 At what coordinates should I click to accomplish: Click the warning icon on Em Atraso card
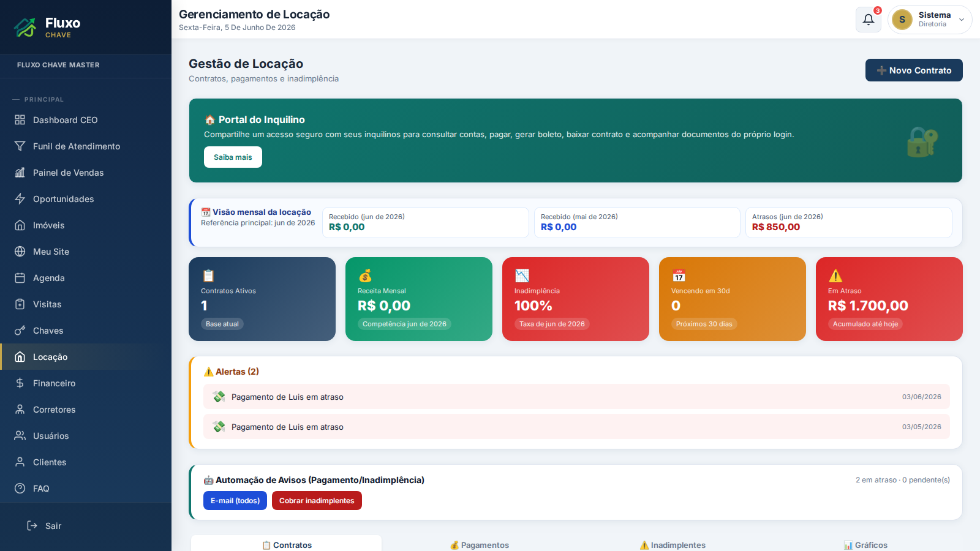tap(835, 275)
